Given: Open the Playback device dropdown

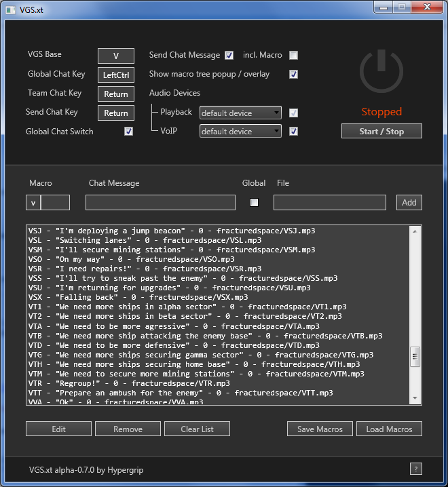Looking at the screenshot, I should (x=241, y=113).
